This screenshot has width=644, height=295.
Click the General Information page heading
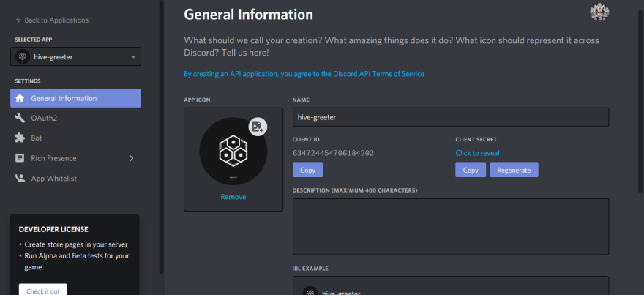[x=249, y=15]
